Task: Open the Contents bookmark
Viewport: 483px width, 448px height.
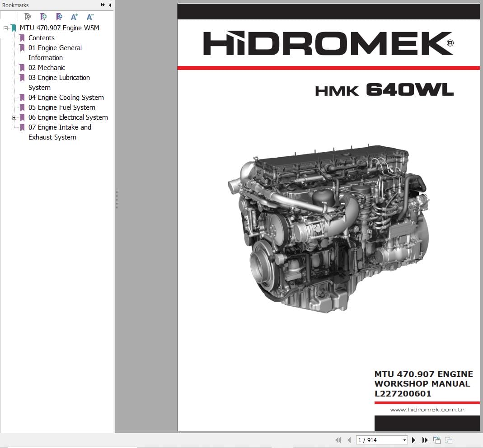Action: (x=41, y=38)
